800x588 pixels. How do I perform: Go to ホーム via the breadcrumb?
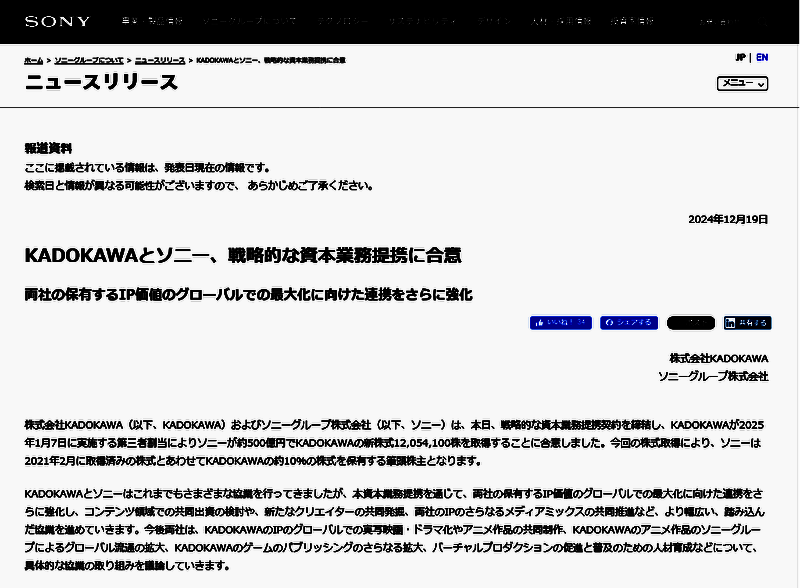click(x=35, y=59)
